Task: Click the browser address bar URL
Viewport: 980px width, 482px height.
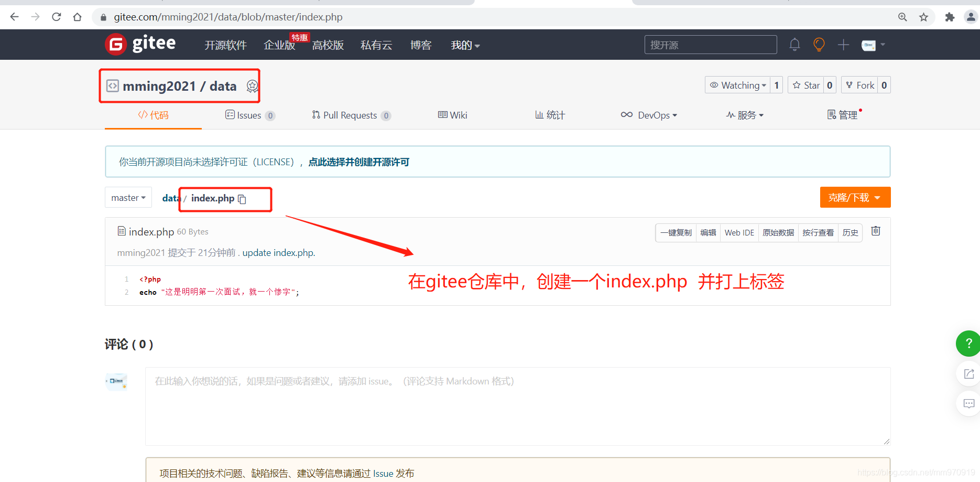Action: click(x=228, y=17)
